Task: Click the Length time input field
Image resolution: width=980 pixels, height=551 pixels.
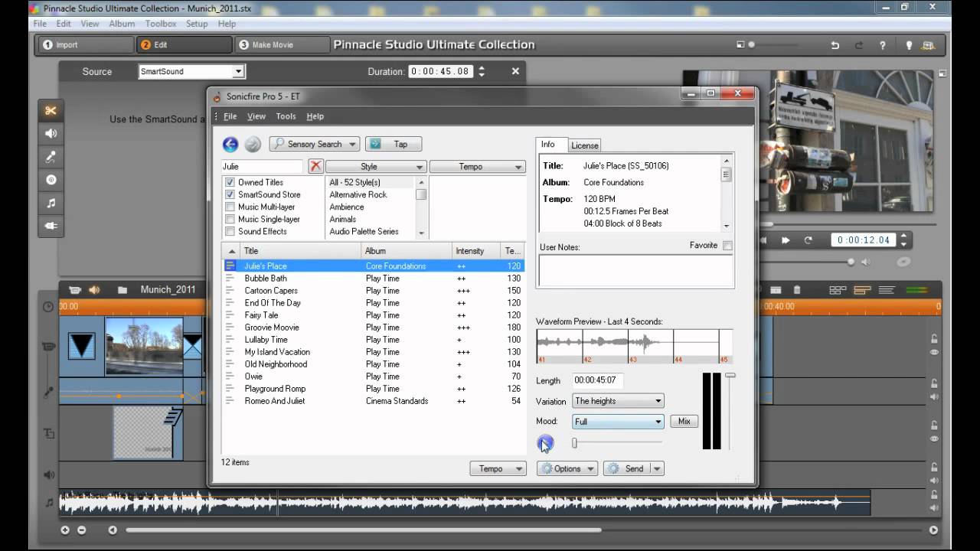Action: pos(598,380)
